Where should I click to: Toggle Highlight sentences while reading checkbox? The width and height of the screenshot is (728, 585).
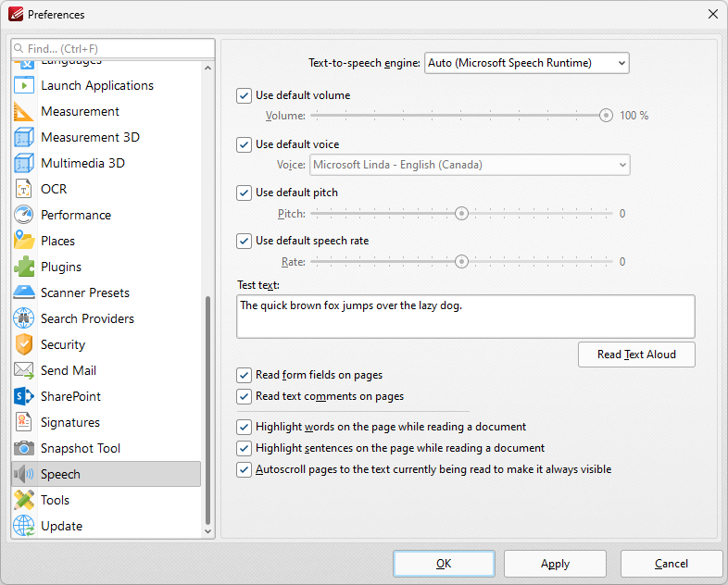[244, 448]
